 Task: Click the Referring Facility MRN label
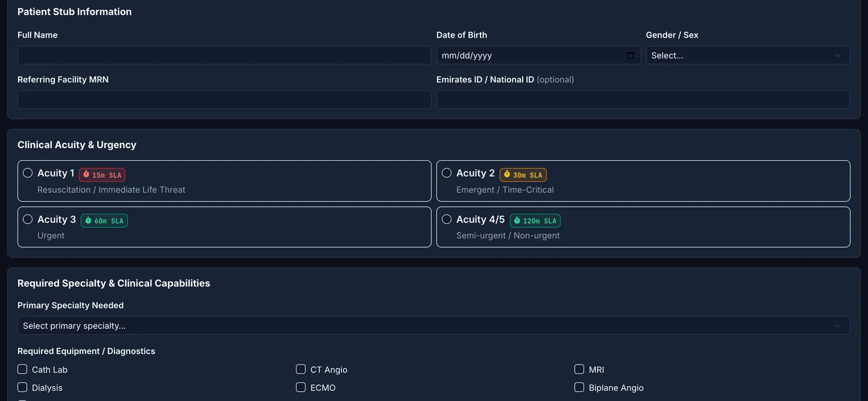[x=63, y=79]
